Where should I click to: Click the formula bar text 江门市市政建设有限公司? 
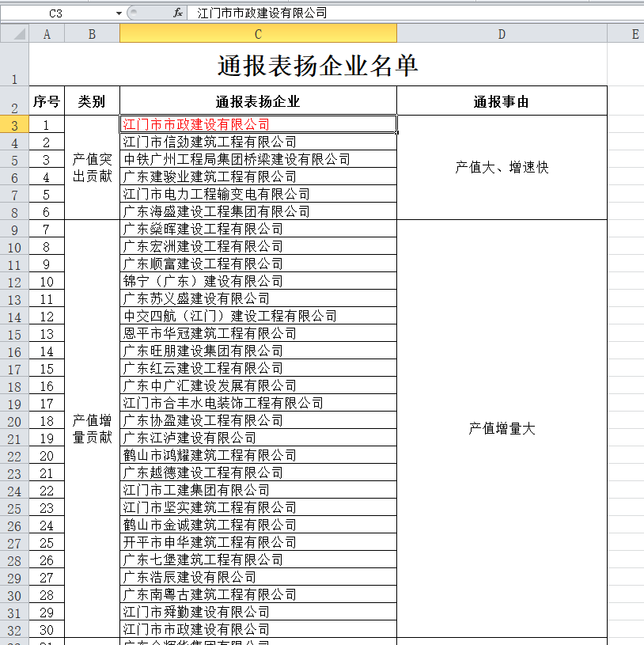(262, 13)
